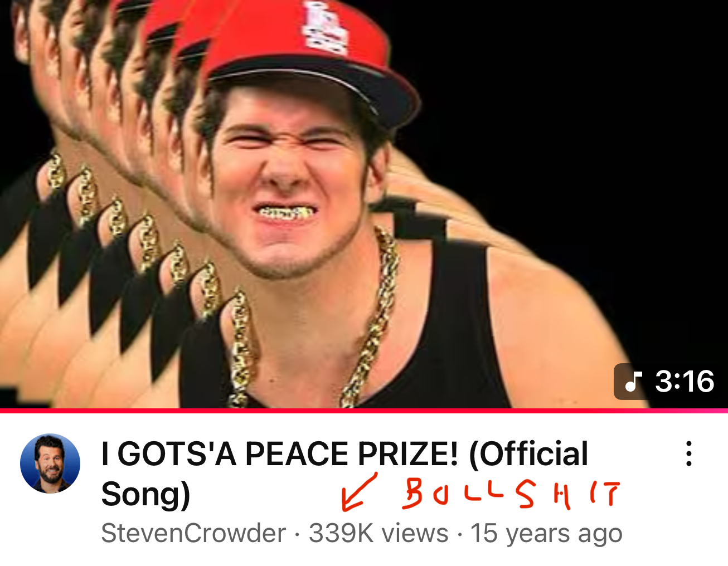Click the 15 years ago timestamp

[546, 533]
